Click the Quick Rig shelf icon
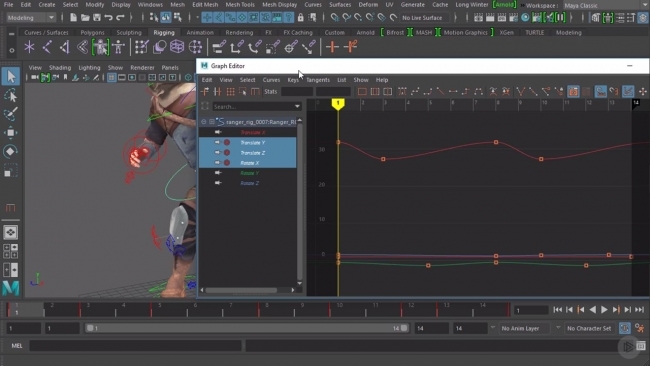The image size is (650, 366). [101, 47]
